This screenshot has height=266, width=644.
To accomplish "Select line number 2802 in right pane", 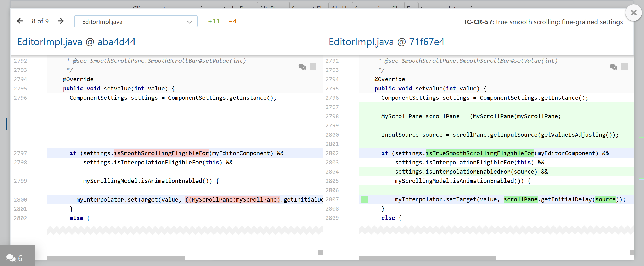I will tap(332, 153).
